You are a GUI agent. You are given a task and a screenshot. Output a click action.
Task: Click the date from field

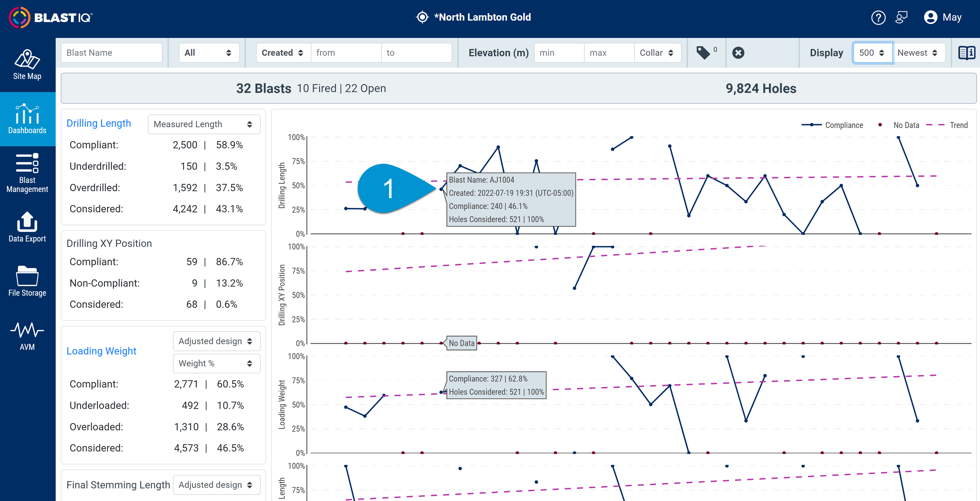(x=346, y=53)
